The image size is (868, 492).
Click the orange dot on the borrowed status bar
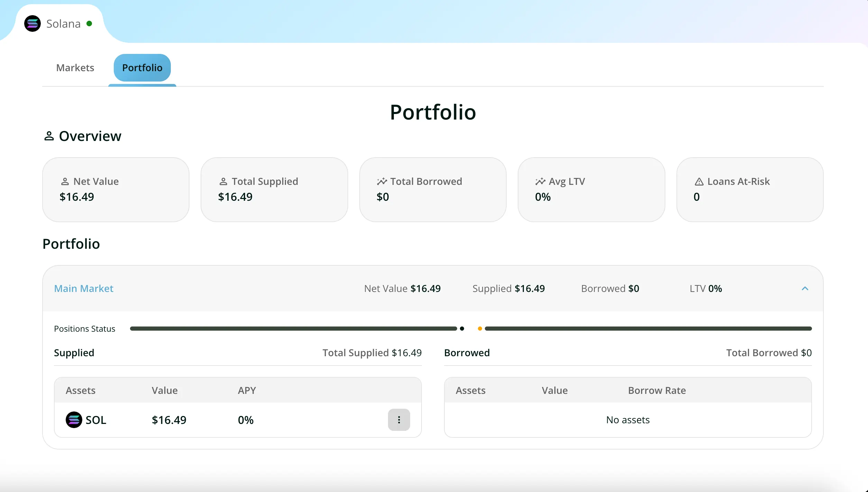pos(480,329)
